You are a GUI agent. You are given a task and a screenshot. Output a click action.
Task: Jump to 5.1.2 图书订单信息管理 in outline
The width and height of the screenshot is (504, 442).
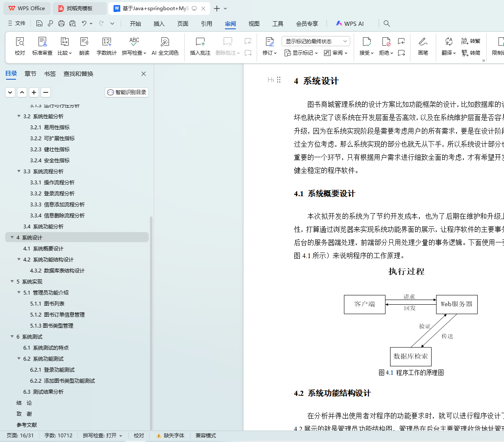[x=58, y=314]
